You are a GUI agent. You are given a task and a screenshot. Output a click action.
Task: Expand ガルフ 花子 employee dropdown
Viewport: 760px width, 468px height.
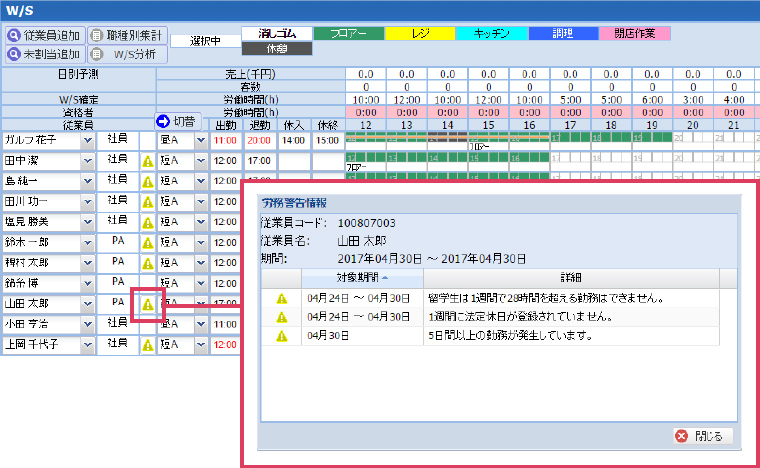coord(87,141)
